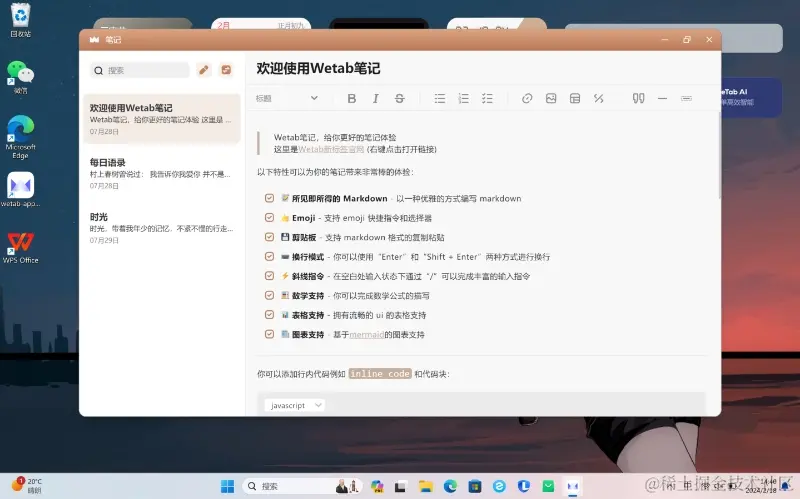Insert a math formula with the toolbar icon
Image resolution: width=800 pixels, height=499 pixels.
[x=598, y=98]
